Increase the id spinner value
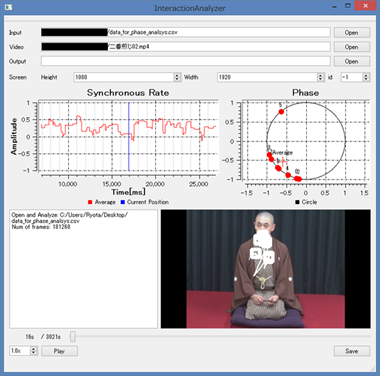The height and width of the screenshot is (376, 380). pos(366,75)
